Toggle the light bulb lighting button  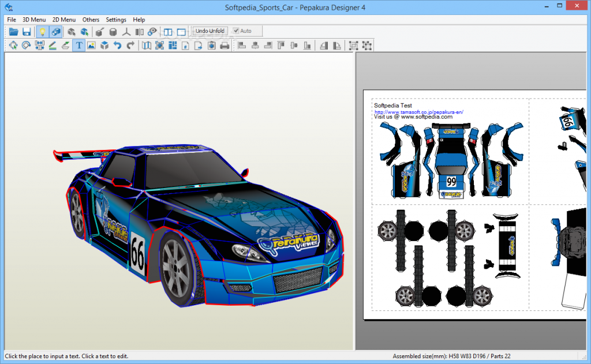43,32
